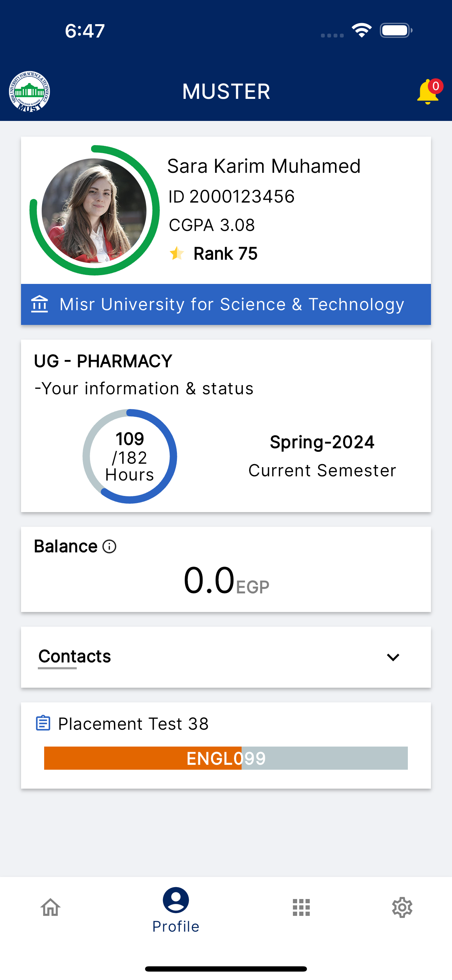
Task: Open notifications bell icon
Action: (x=429, y=92)
